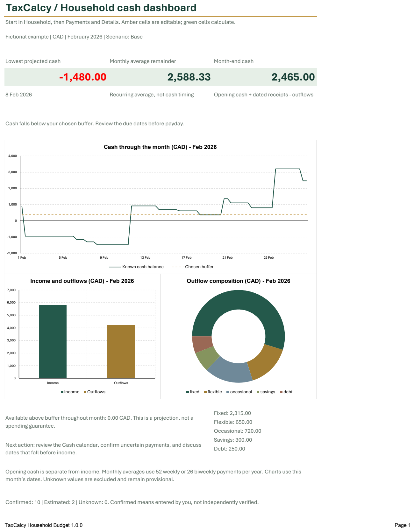
Task: Click the "8 Feb 2026" date note
Action: [18, 94]
